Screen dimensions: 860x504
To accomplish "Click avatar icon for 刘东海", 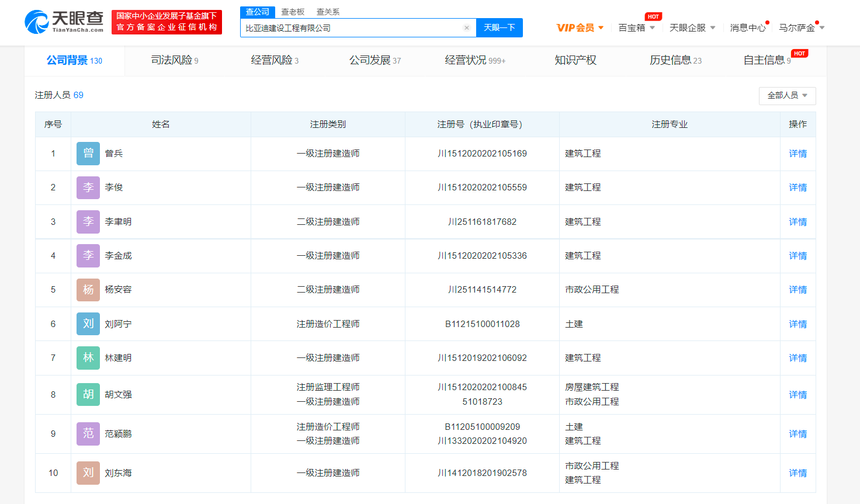I will click(88, 473).
